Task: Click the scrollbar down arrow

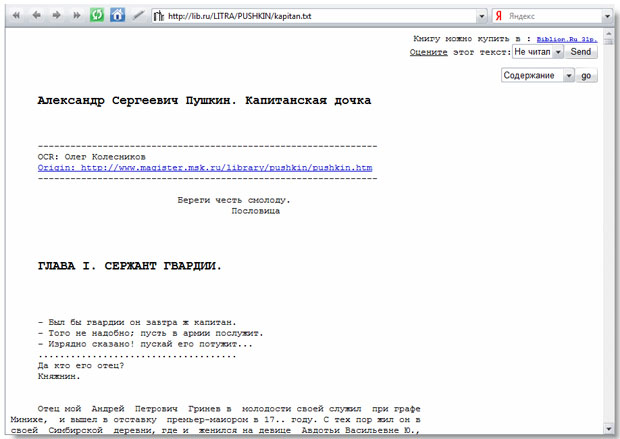Action: (x=608, y=428)
